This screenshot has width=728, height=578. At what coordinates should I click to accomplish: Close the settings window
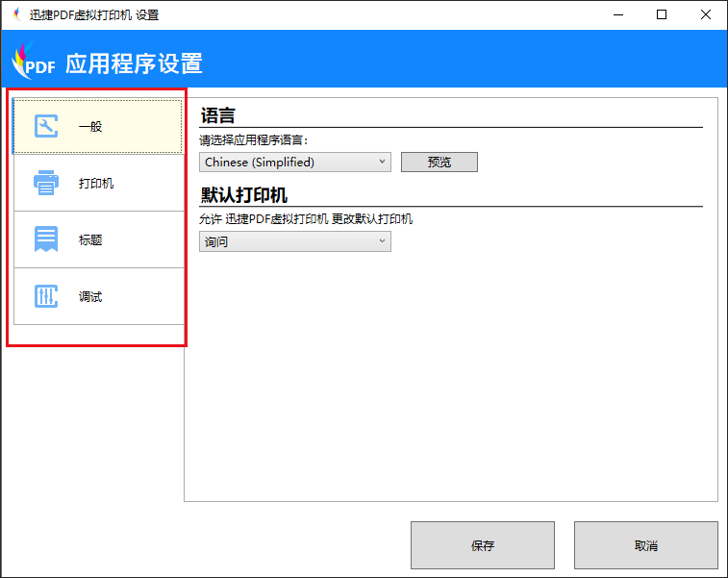pos(706,14)
